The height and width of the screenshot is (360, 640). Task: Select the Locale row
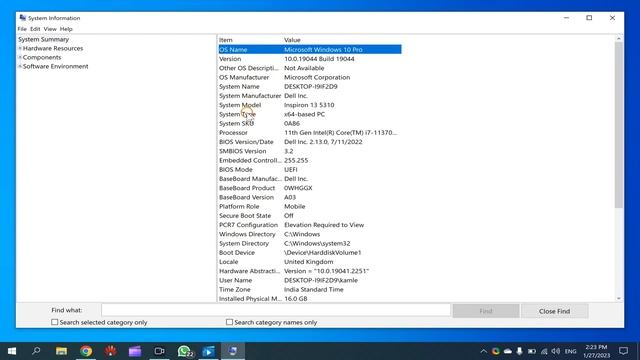tap(310, 262)
